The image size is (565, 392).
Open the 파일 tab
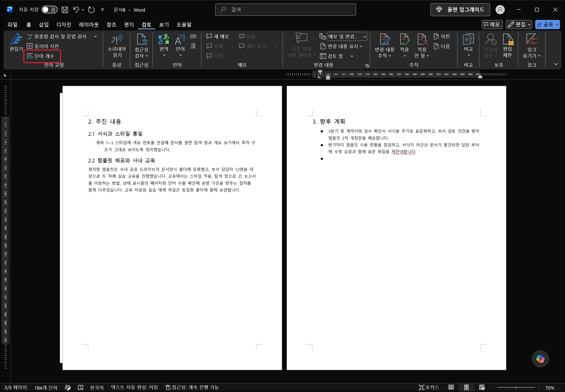tap(12, 24)
